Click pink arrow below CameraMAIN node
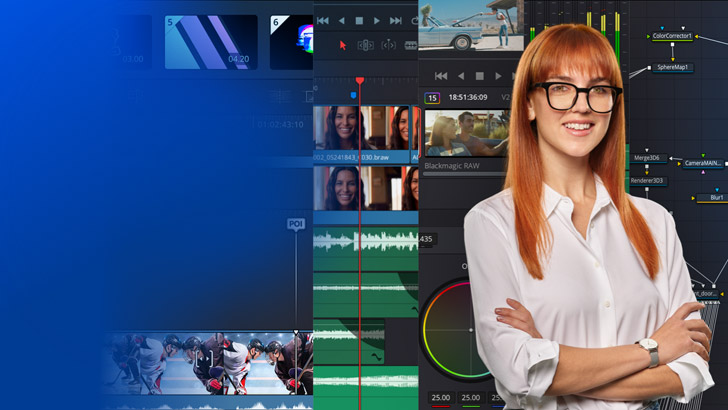The image size is (728, 410). (x=703, y=172)
